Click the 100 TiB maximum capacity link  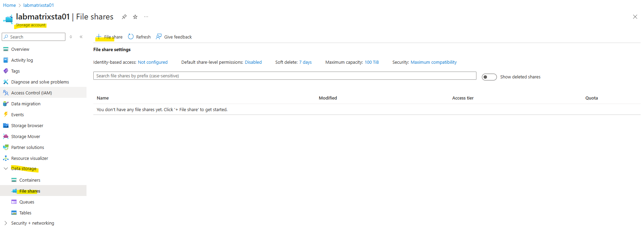372,62
